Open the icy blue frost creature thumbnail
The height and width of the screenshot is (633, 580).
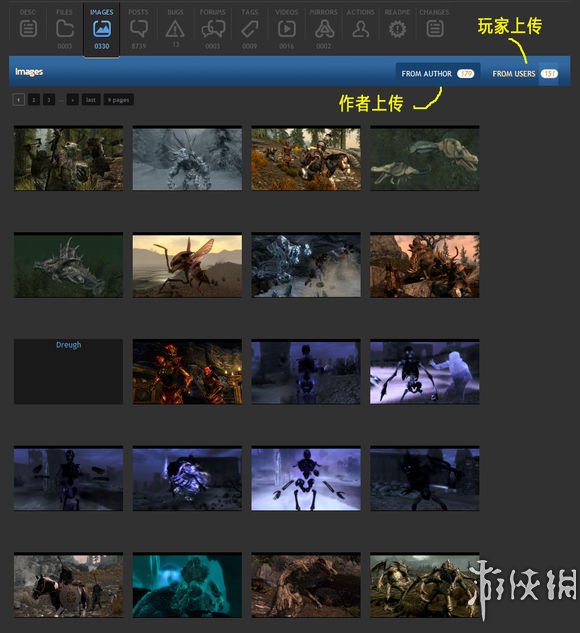[306, 265]
